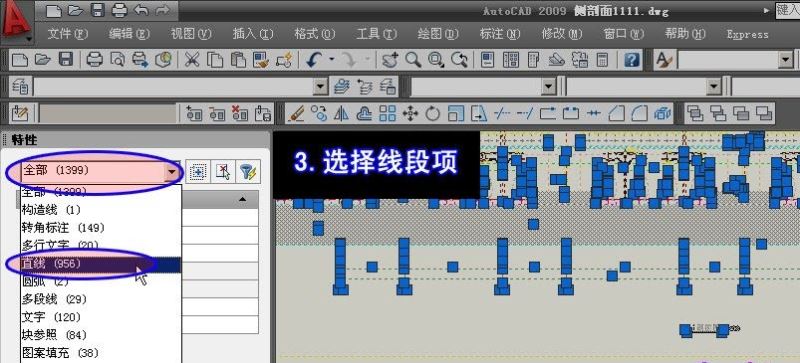Select the Match Properties brush icon

coord(261,60)
